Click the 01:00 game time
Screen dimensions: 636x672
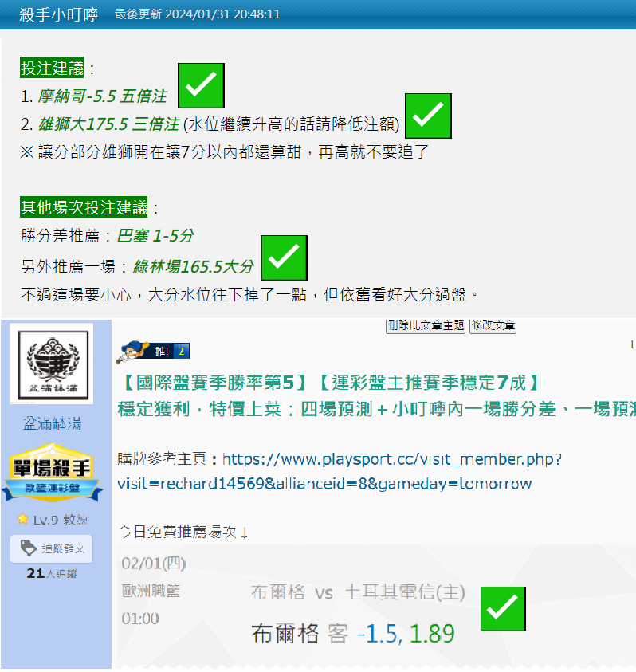click(x=140, y=619)
